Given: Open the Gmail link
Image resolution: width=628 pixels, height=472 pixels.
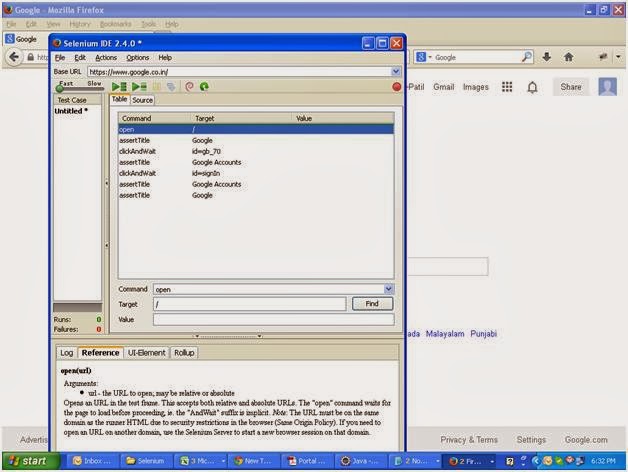Looking at the screenshot, I should pos(443,87).
